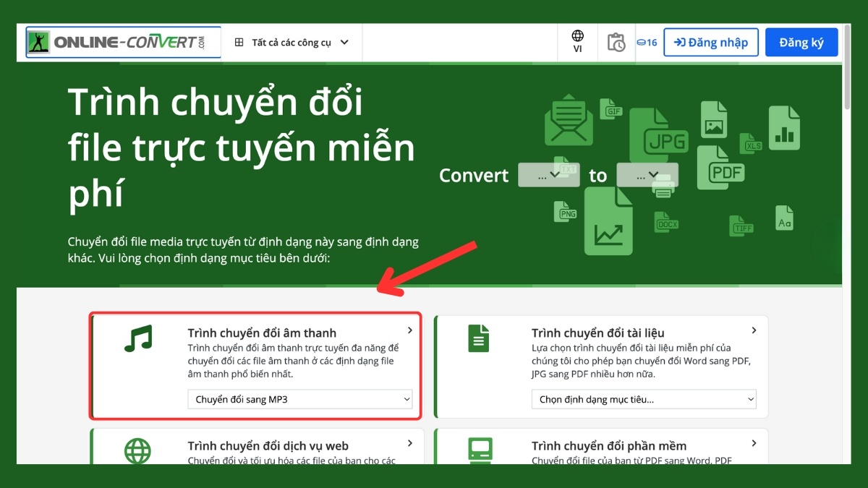Click the 'Đăng nhập' login button
Viewport: 868px width, 488px height.
click(711, 43)
